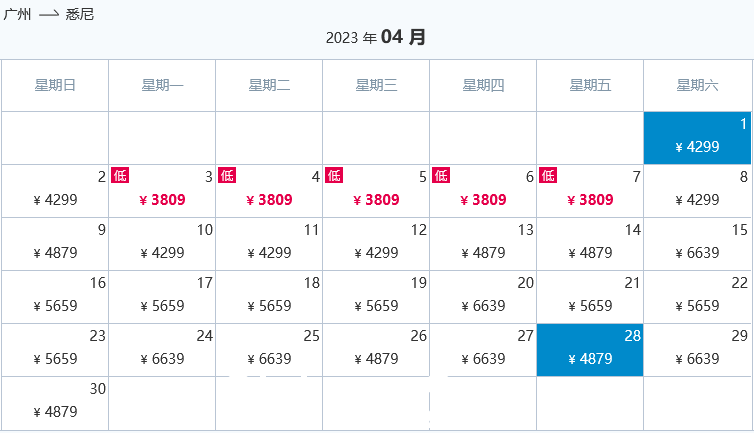The width and height of the screenshot is (754, 433).
Task: Choose April 12 at ¥4299
Action: point(376,244)
